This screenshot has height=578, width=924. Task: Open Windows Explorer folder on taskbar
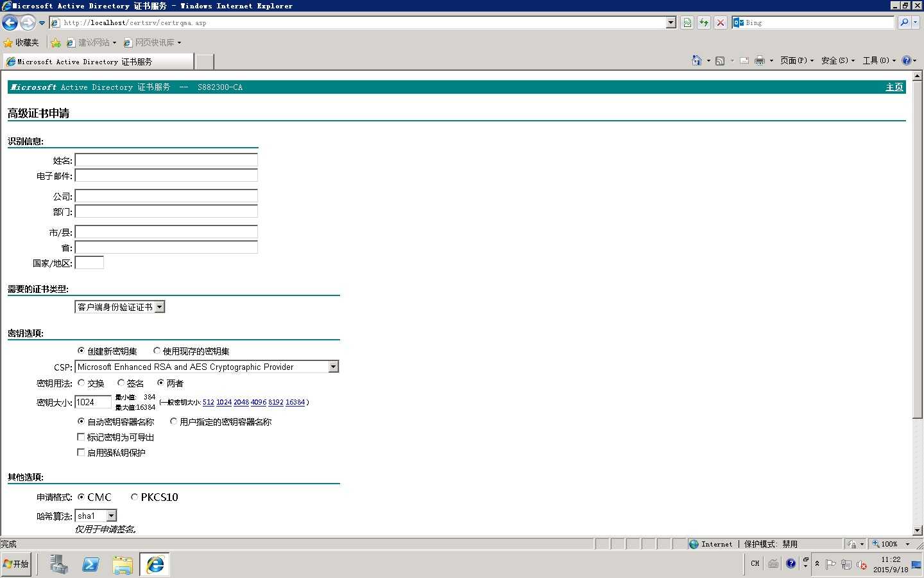pos(123,565)
